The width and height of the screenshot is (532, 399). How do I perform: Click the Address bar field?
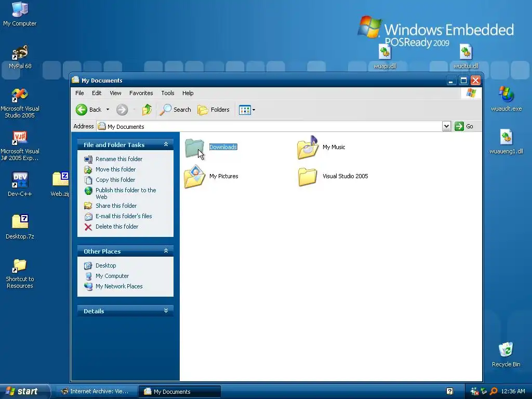270,126
